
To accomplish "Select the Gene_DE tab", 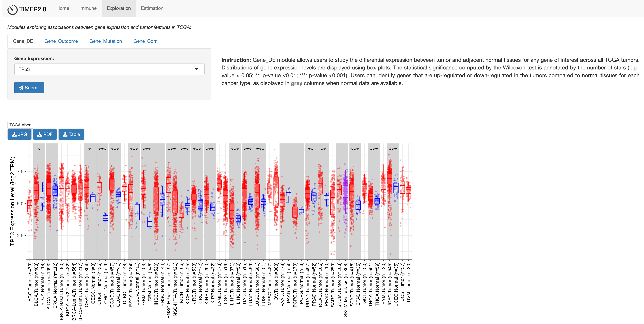I will click(x=23, y=41).
